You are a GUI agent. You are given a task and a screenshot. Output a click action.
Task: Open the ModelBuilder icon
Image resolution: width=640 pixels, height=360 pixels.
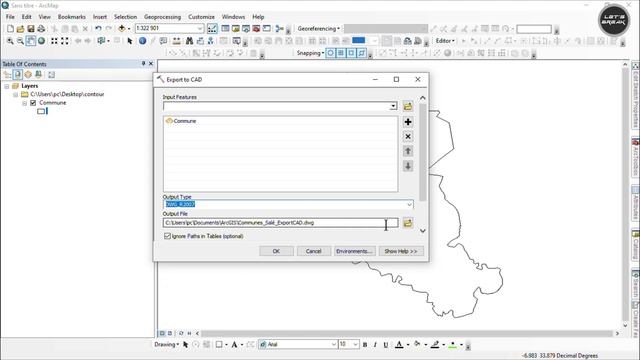point(279,29)
